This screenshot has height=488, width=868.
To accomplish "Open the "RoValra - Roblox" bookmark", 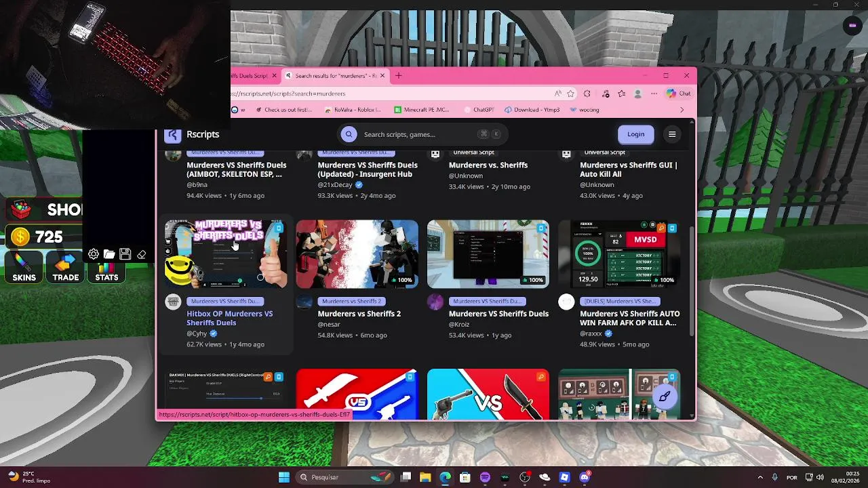I will pos(353,110).
